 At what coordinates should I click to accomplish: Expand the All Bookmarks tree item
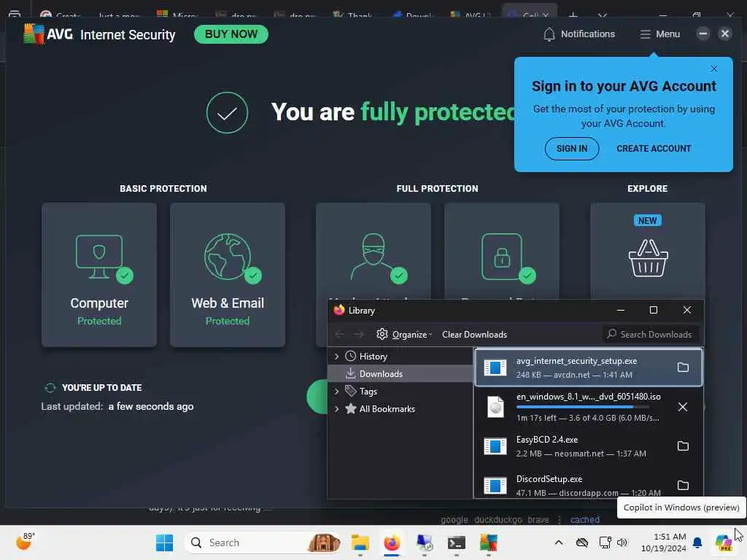336,409
